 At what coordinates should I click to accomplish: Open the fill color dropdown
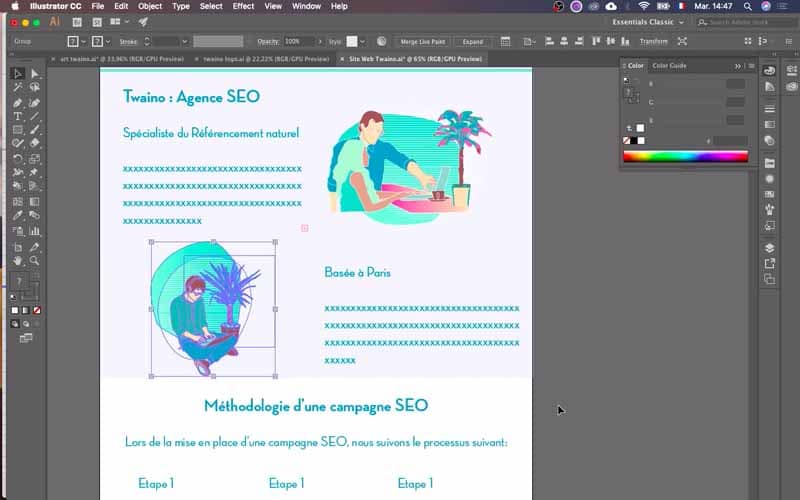pos(83,41)
